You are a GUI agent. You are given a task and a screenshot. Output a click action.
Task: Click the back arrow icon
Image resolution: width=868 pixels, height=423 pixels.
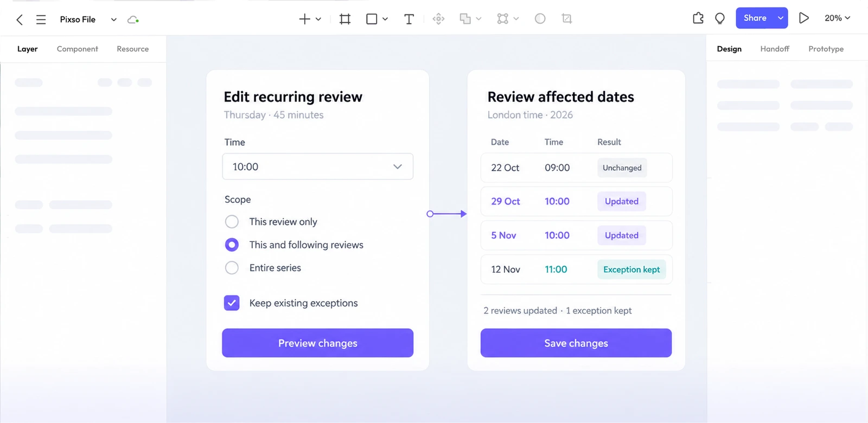pyautogui.click(x=20, y=20)
